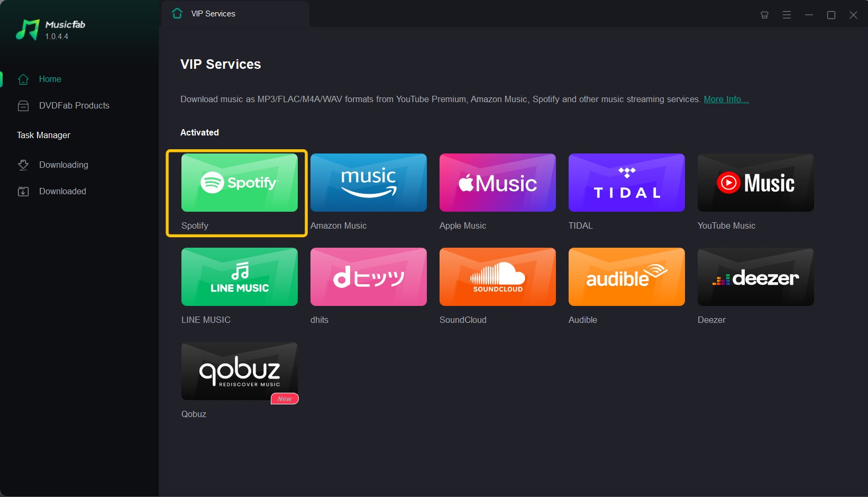
Task: Click the TIDAL label text
Action: [581, 225]
